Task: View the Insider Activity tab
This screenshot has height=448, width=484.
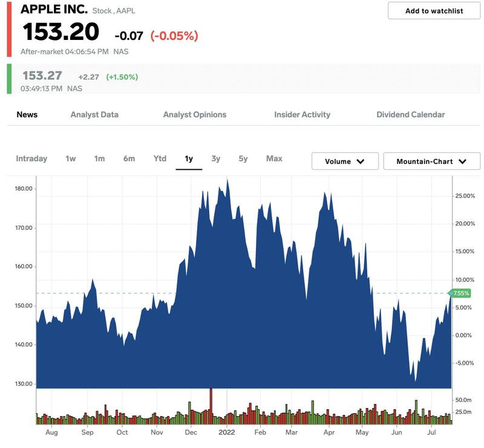Action: pos(302,114)
